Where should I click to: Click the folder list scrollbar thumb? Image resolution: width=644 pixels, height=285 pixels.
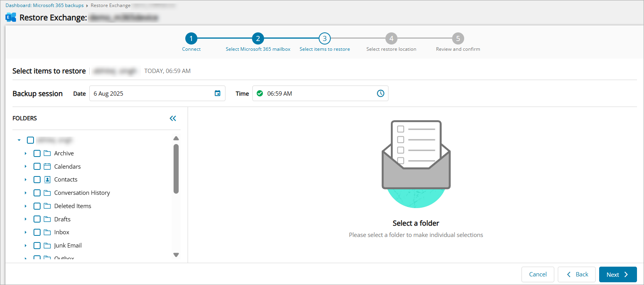pyautogui.click(x=176, y=169)
